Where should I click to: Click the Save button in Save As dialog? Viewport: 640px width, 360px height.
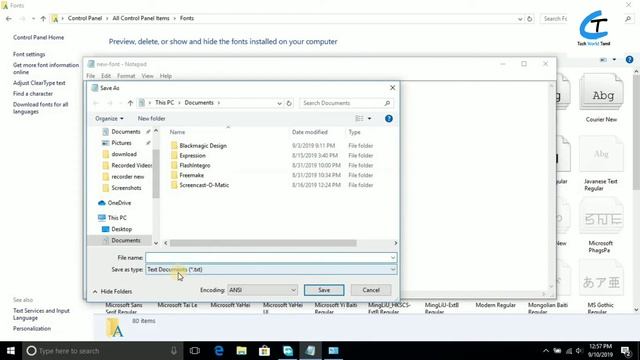click(x=324, y=290)
